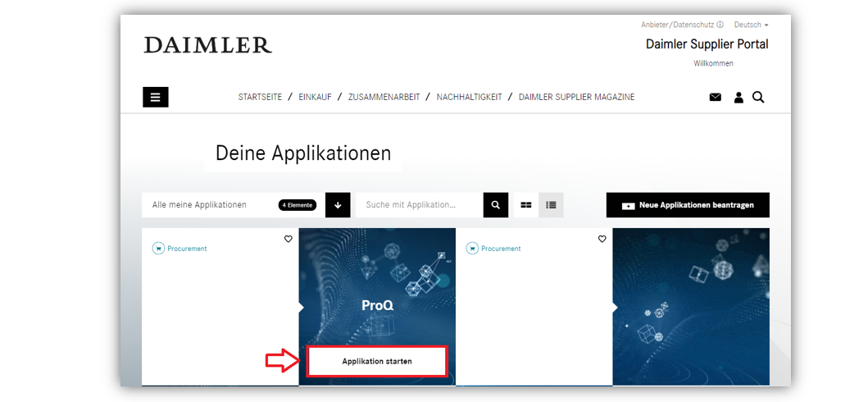Click the Procurement cart icon on first card

click(x=158, y=249)
